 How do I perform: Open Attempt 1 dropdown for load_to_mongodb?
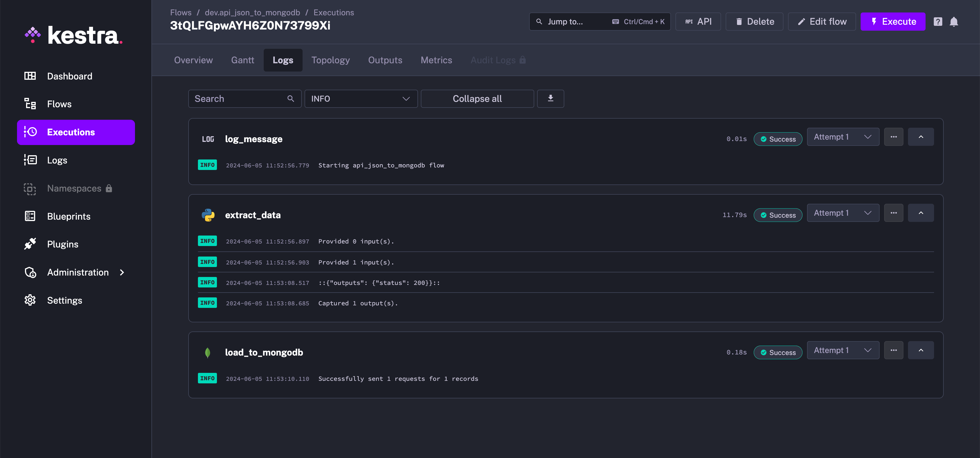coord(843,350)
